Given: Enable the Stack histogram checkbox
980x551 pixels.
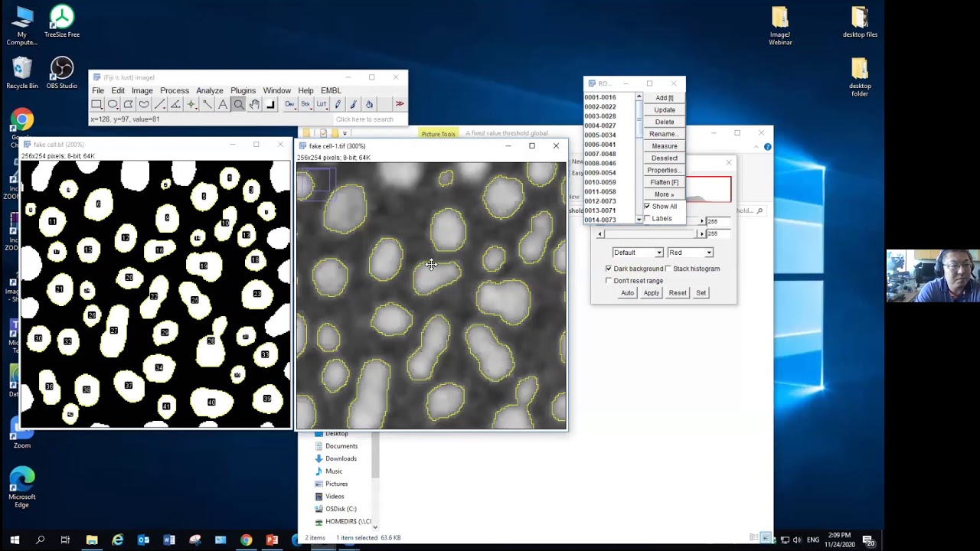Looking at the screenshot, I should 668,269.
